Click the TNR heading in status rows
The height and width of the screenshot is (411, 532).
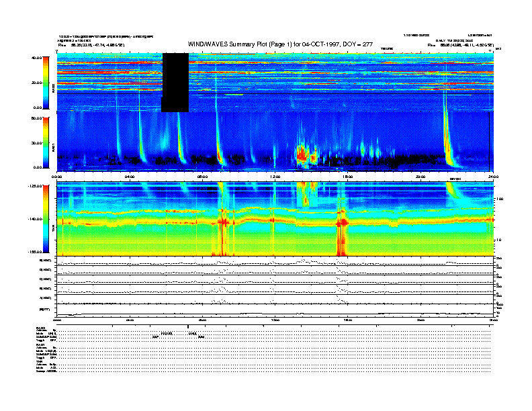click(39, 361)
